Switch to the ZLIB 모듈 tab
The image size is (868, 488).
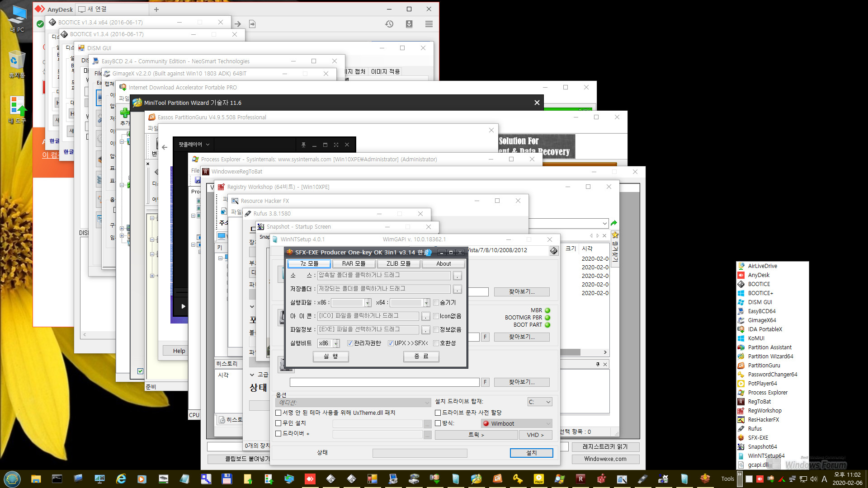pyautogui.click(x=398, y=264)
